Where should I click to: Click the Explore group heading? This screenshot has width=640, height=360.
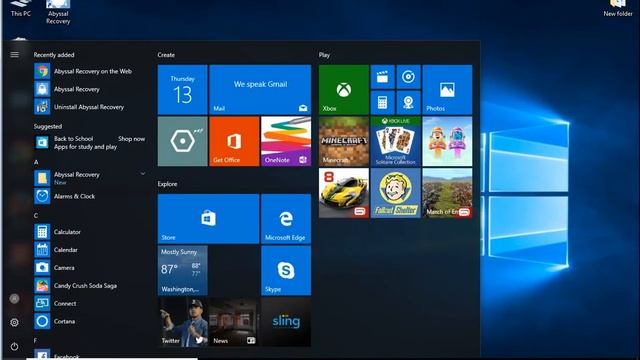(x=167, y=184)
